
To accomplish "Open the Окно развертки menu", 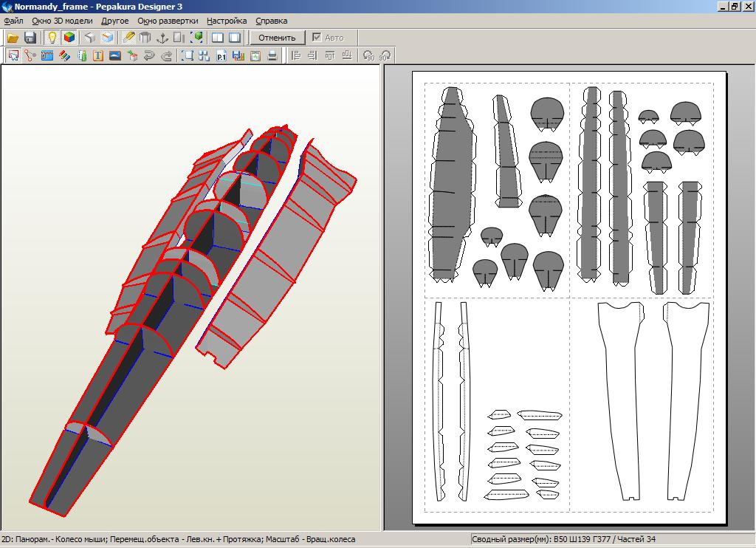I will pos(168,21).
